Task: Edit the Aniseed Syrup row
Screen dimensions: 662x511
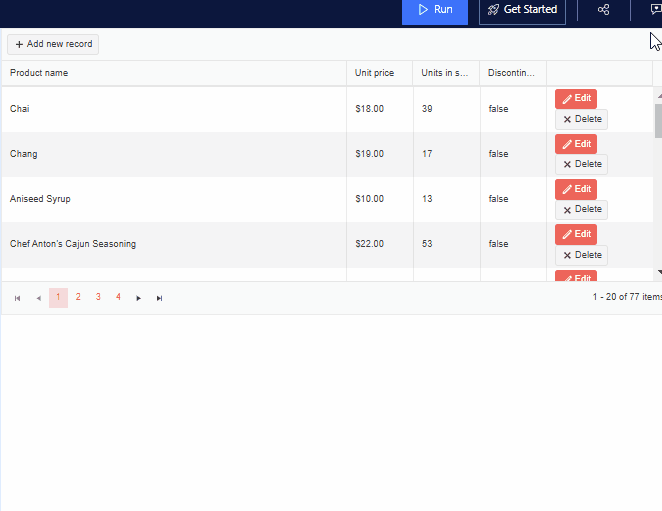Action: pyautogui.click(x=576, y=189)
